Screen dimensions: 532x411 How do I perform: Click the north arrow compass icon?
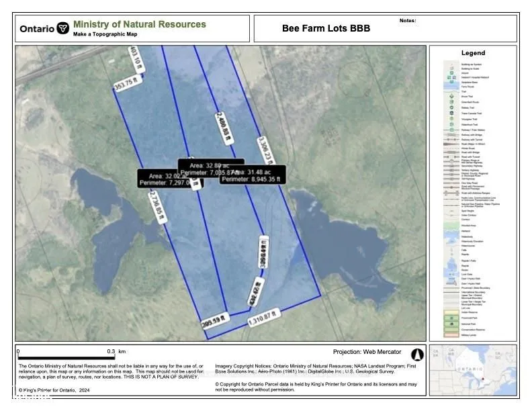tap(415, 352)
